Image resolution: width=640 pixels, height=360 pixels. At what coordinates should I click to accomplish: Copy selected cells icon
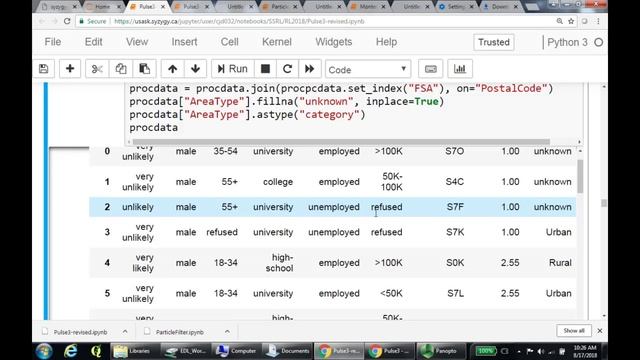point(121,69)
